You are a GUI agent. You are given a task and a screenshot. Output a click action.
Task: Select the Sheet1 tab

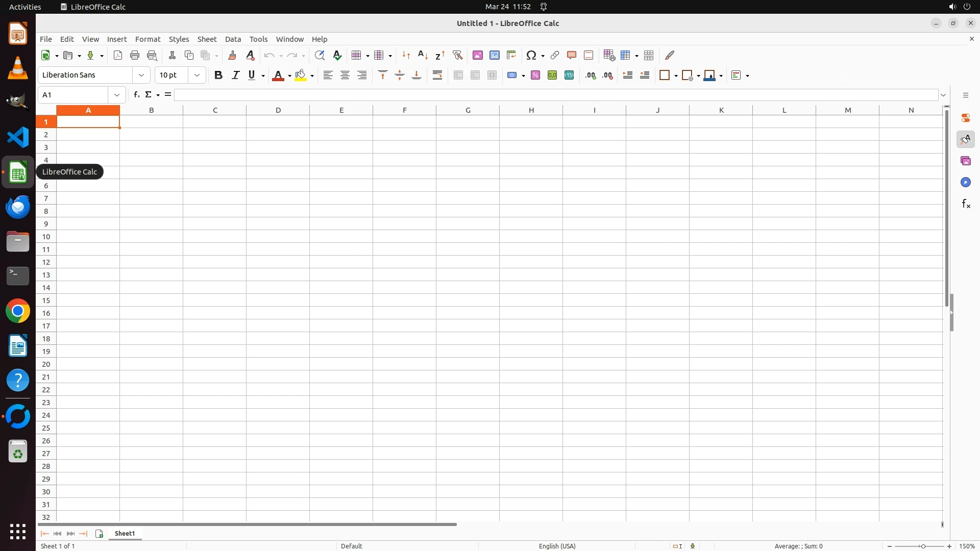click(x=125, y=534)
